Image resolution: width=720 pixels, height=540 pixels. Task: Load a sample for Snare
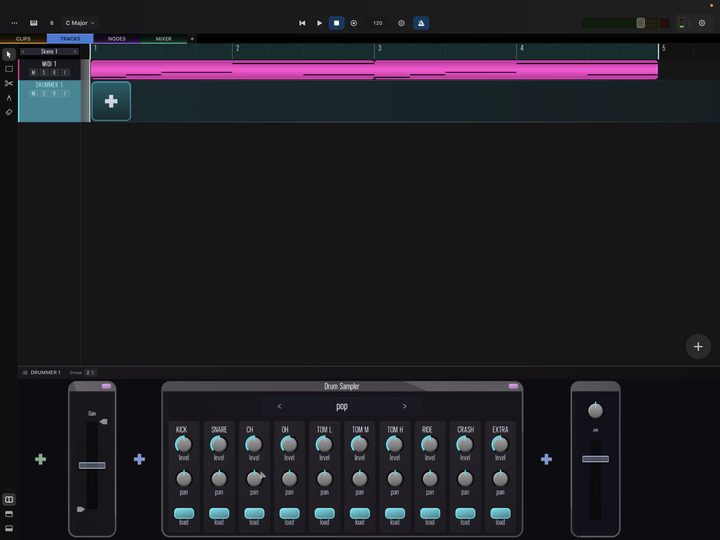click(x=219, y=513)
